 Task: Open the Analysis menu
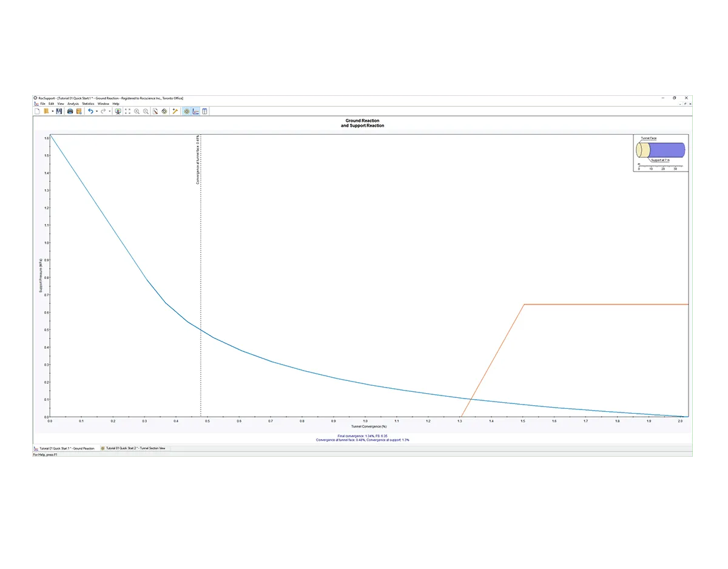point(73,104)
